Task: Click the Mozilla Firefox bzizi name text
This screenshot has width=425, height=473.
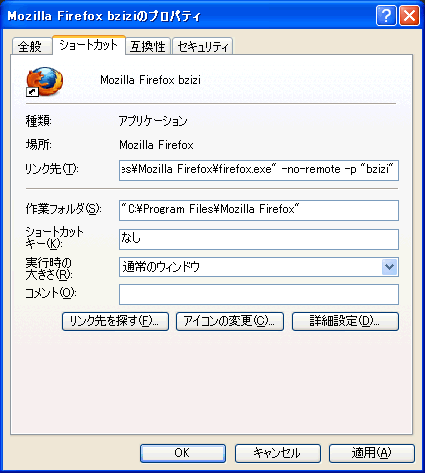Action: coord(151,80)
